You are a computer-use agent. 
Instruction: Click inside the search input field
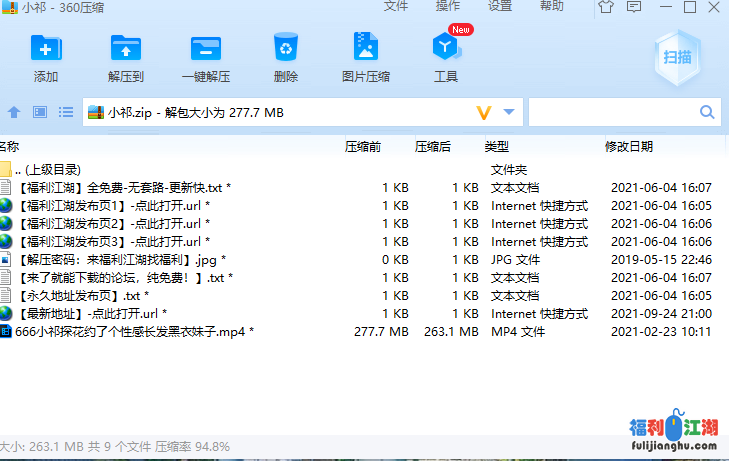click(613, 112)
